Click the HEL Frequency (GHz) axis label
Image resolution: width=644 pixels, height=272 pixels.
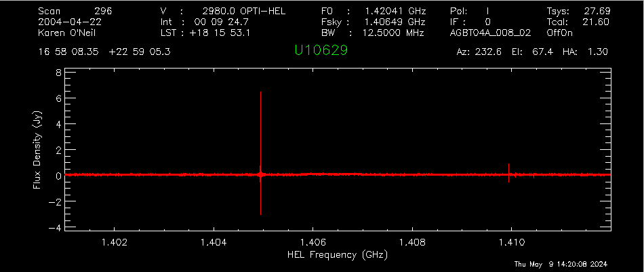(x=338, y=255)
